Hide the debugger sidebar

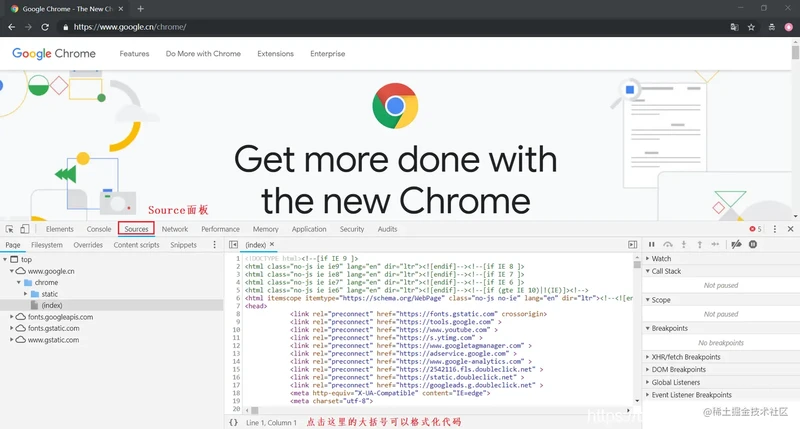point(633,245)
